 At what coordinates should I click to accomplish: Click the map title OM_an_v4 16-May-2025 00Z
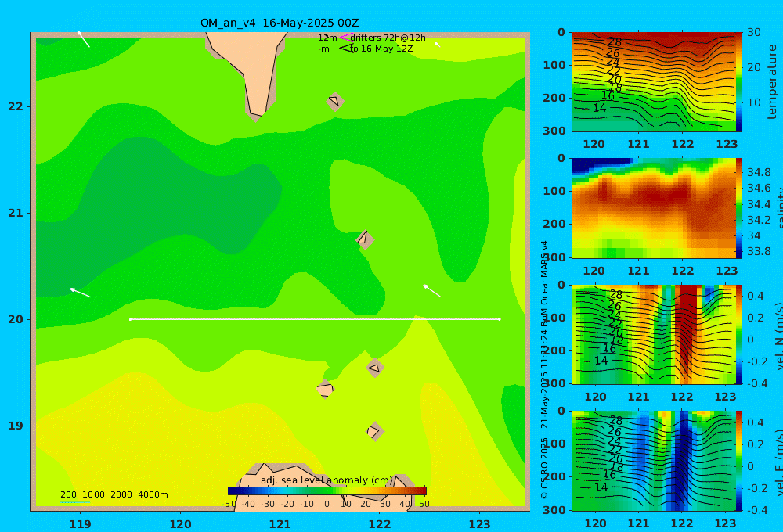[280, 23]
